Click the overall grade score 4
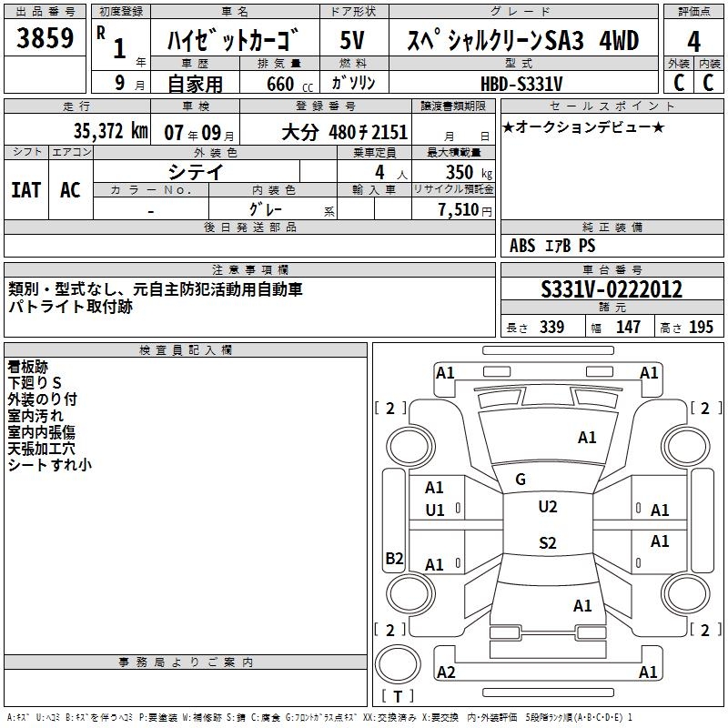 tap(693, 41)
